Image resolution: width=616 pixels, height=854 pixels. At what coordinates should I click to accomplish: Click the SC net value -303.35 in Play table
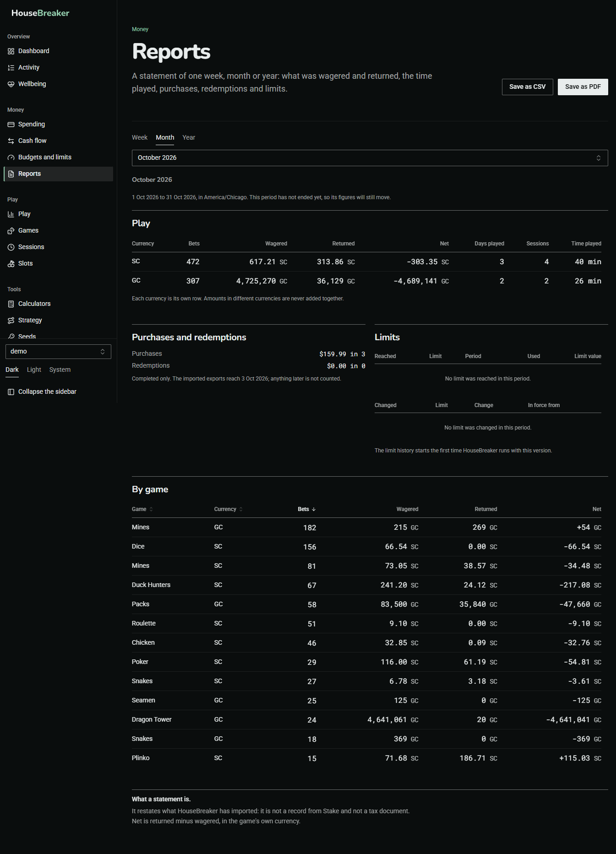pyautogui.click(x=428, y=262)
